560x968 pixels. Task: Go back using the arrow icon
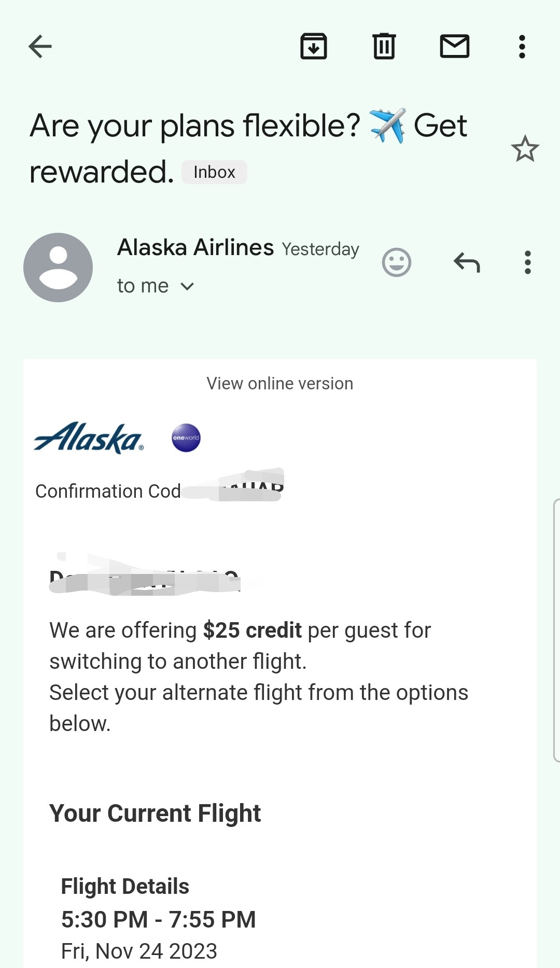(40, 47)
